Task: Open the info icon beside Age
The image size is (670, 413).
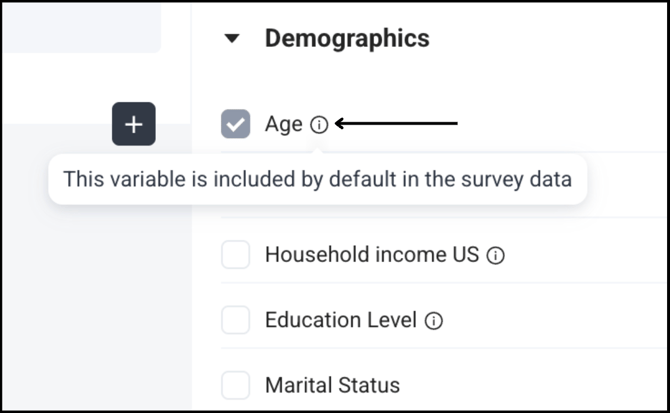Action: coord(319,125)
